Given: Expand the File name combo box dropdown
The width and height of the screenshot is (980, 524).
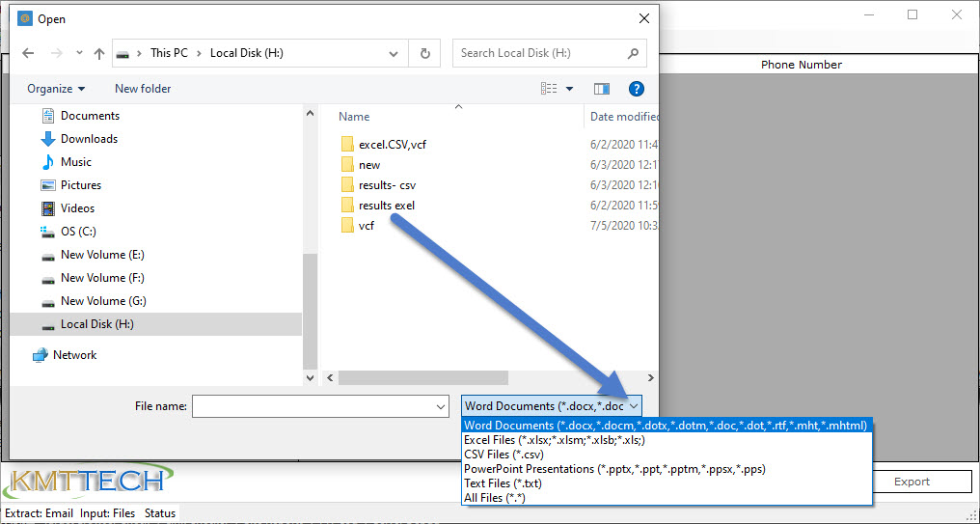Looking at the screenshot, I should [x=441, y=407].
